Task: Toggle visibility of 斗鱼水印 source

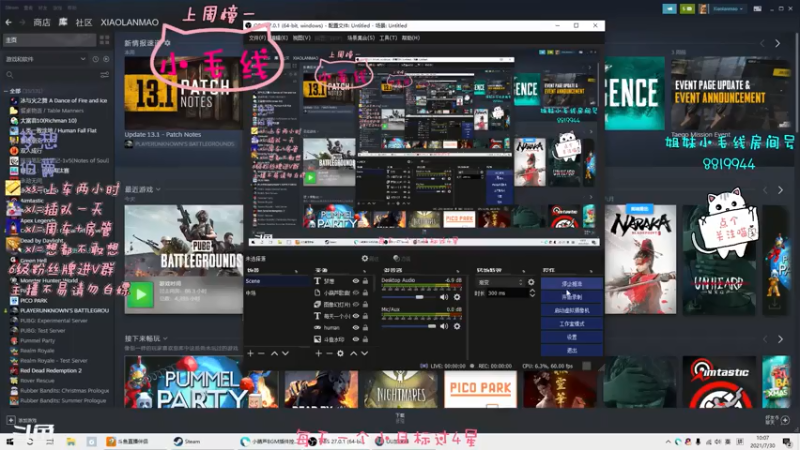Action: click(356, 339)
